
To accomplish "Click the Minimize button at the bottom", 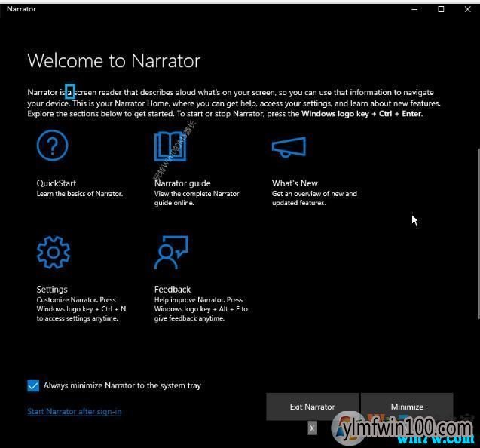I will point(407,407).
